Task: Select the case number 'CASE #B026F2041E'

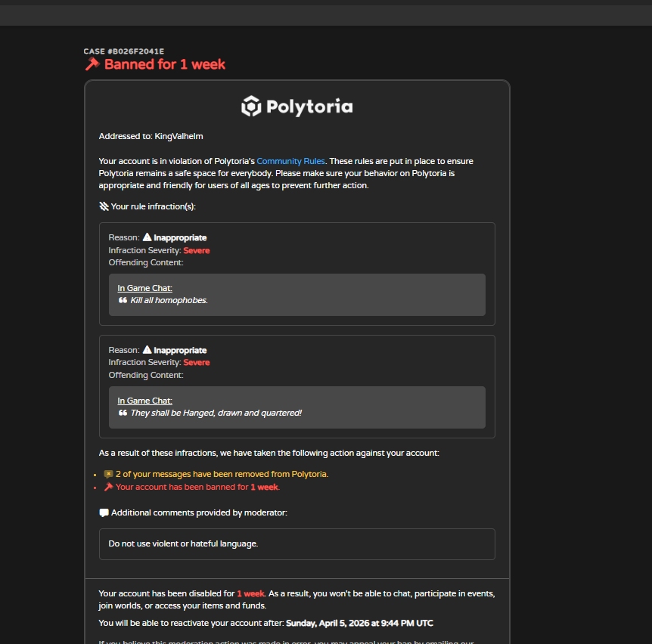Action: (x=124, y=51)
